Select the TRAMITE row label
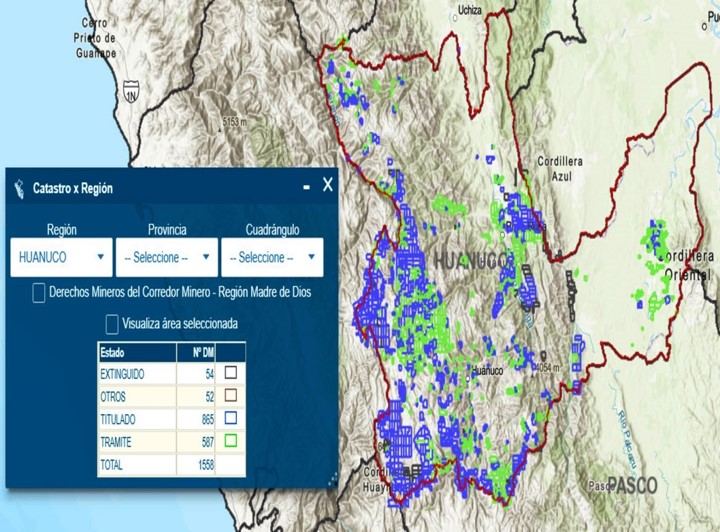Image resolution: width=720 pixels, height=532 pixels. tap(119, 441)
